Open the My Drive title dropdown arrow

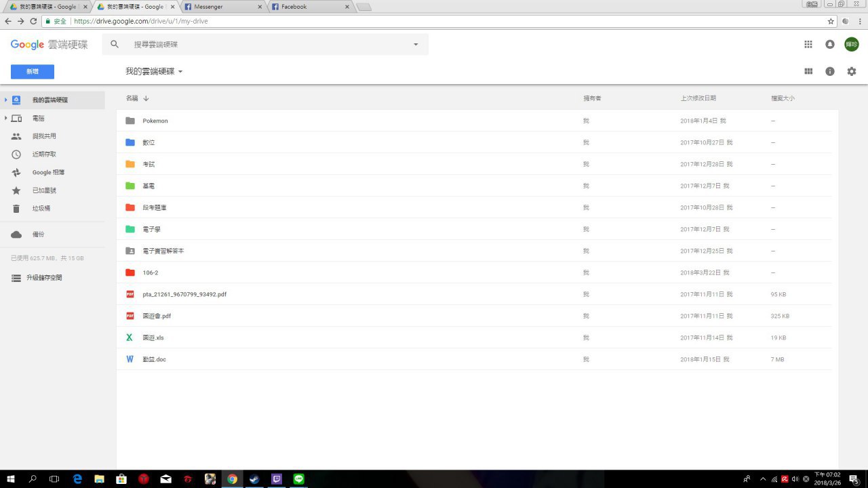pyautogui.click(x=180, y=71)
